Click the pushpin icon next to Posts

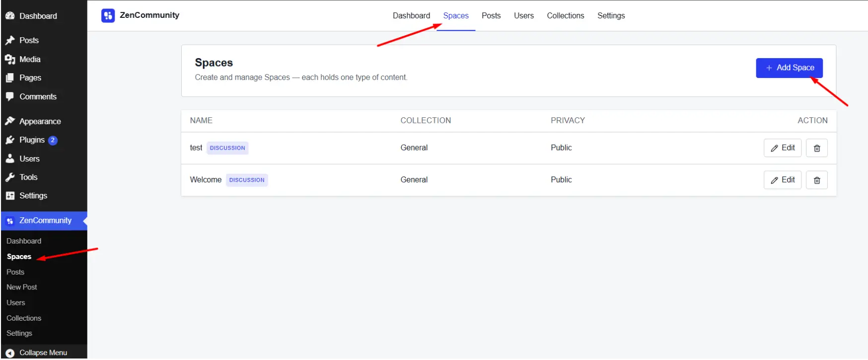[10, 40]
